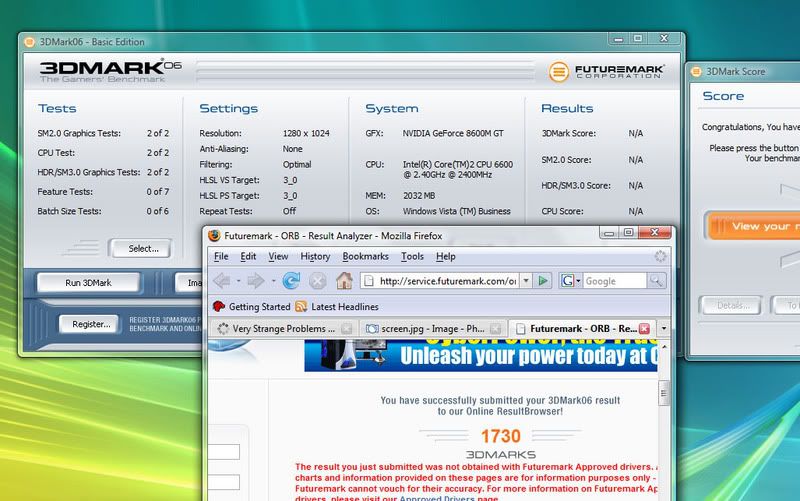Viewport: 800px width, 501px height.
Task: Open the Getting Started bookmark
Action: click(x=252, y=307)
